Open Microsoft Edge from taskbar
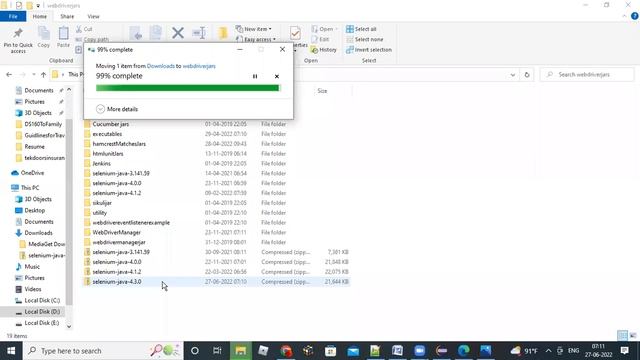The width and height of the screenshot is (640, 360). click(463, 351)
